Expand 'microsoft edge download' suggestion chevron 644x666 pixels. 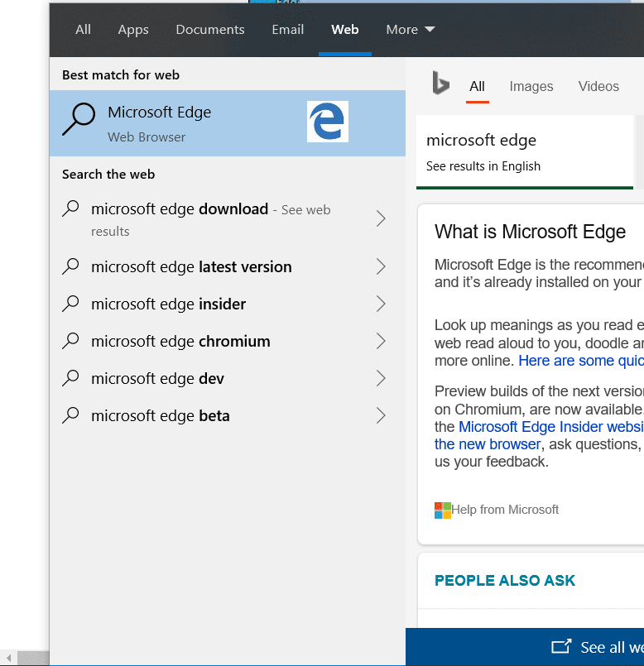(381, 218)
